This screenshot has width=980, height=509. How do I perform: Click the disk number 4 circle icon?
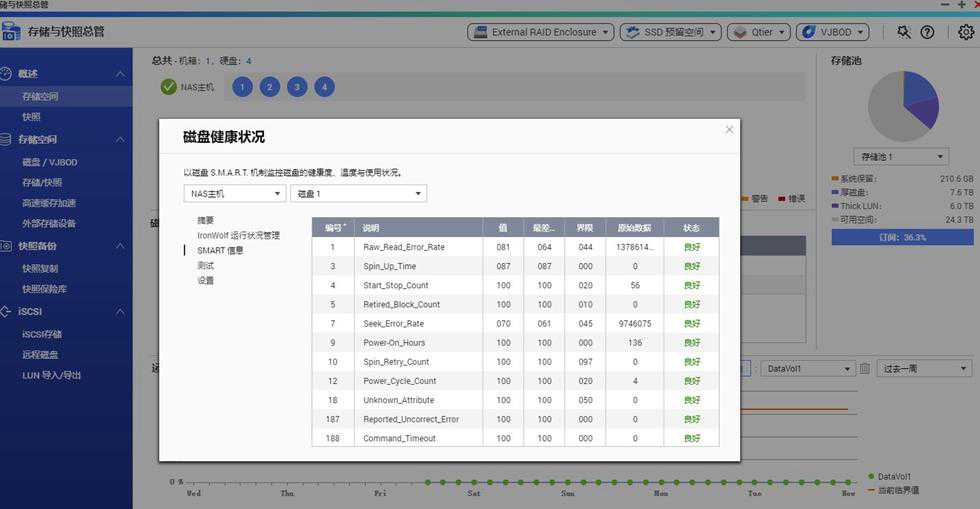click(324, 87)
